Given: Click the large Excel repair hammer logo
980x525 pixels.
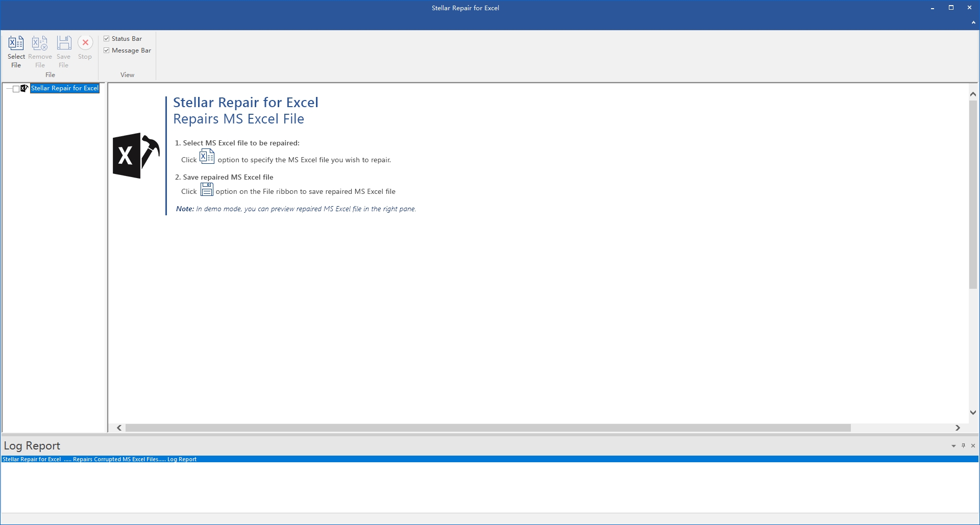Looking at the screenshot, I should point(136,156).
